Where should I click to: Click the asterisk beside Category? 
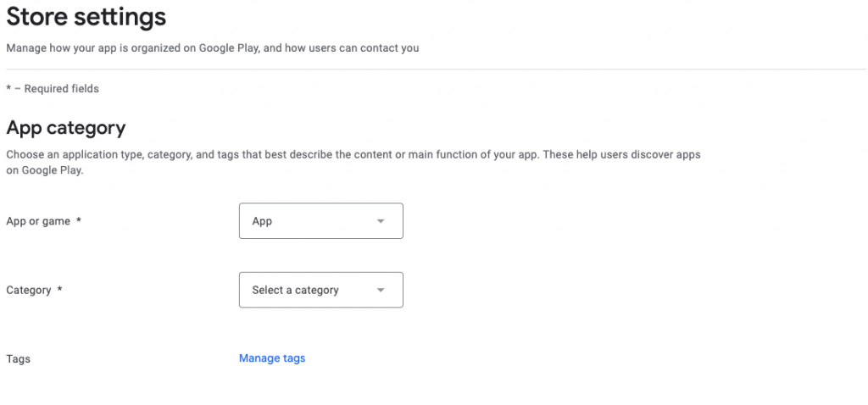pyautogui.click(x=59, y=290)
